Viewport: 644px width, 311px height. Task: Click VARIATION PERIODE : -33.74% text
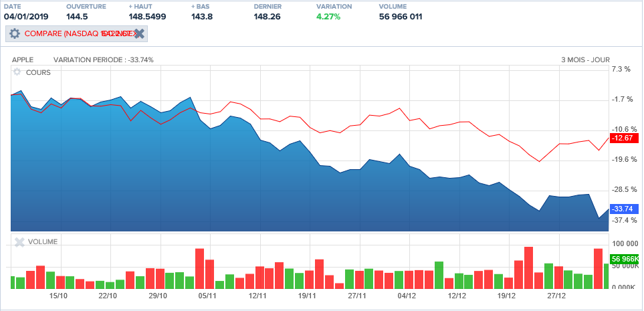click(104, 60)
